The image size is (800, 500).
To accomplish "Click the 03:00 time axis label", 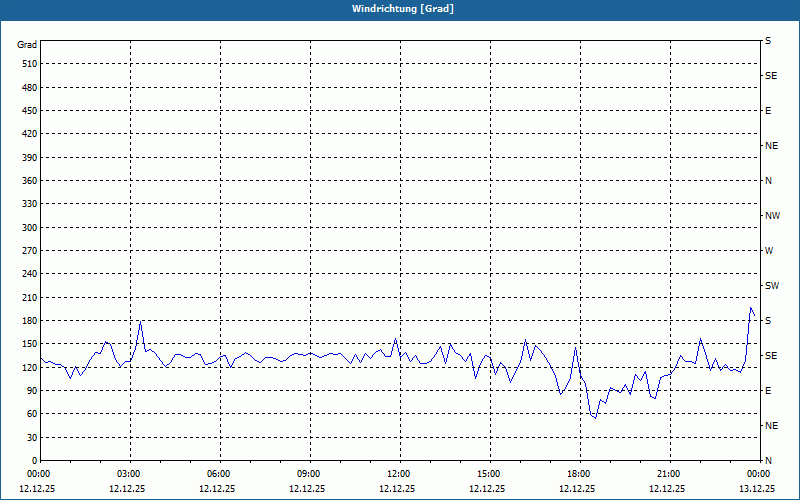I will 131,474.
